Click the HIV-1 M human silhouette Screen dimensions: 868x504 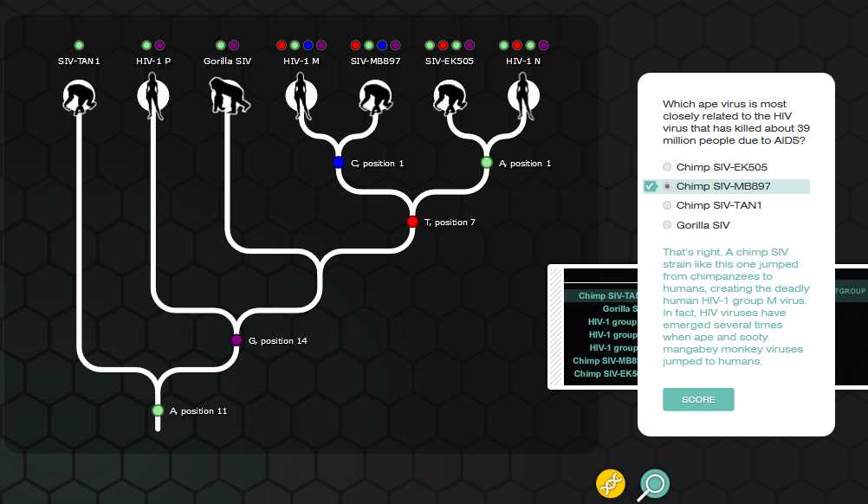(x=301, y=96)
